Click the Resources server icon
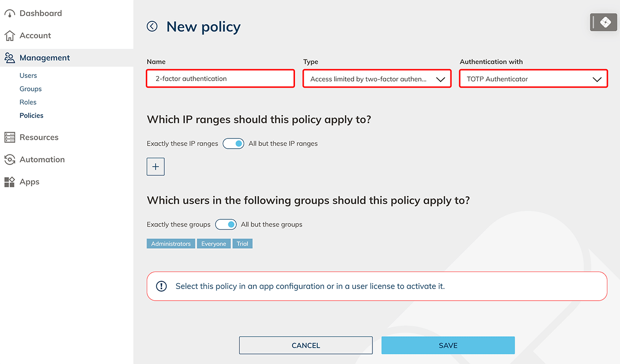This screenshot has width=620, height=364. (x=10, y=137)
